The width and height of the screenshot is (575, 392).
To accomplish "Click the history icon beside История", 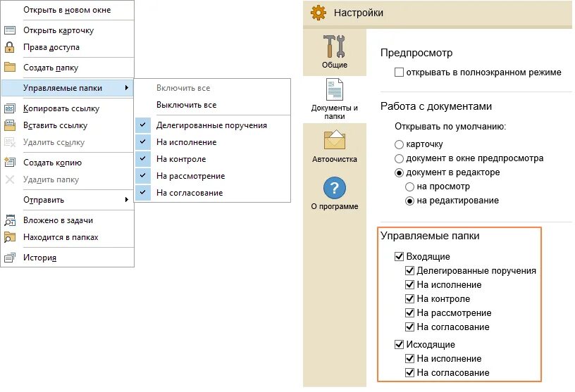I will point(10,258).
